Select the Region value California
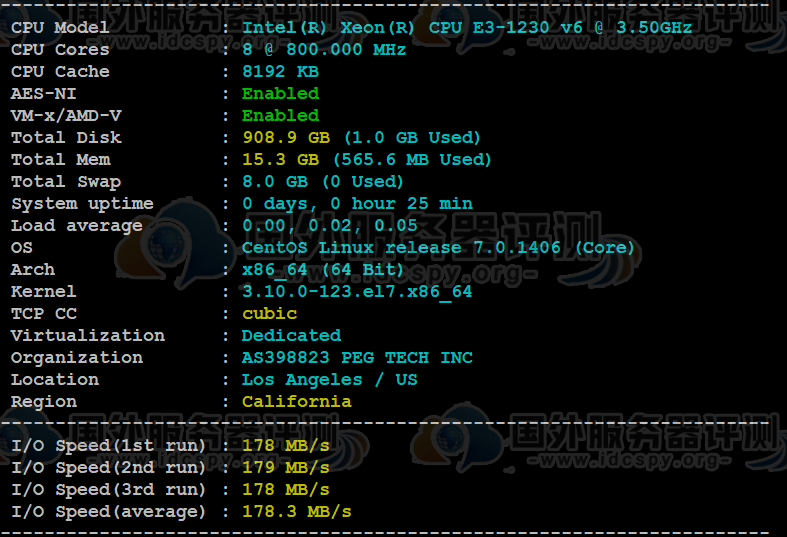This screenshot has width=787, height=537. 297,401
